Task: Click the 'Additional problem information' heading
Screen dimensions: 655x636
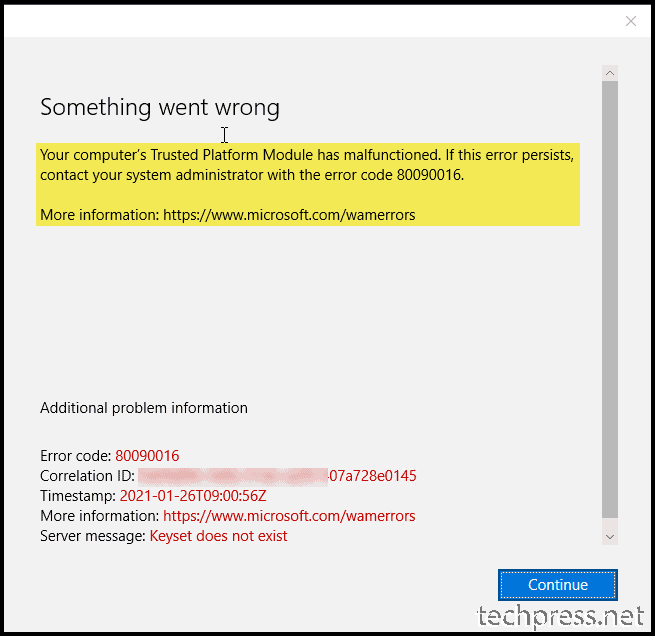Action: [144, 408]
